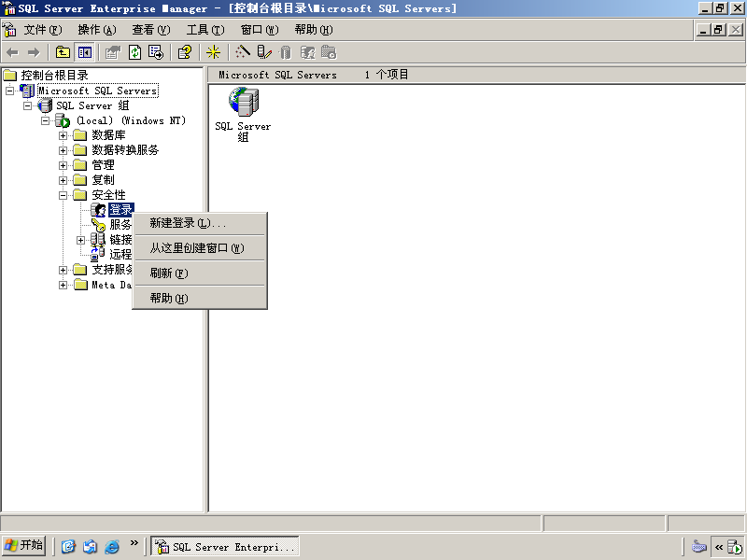Expand the 数据转换服务 folder

click(63, 150)
